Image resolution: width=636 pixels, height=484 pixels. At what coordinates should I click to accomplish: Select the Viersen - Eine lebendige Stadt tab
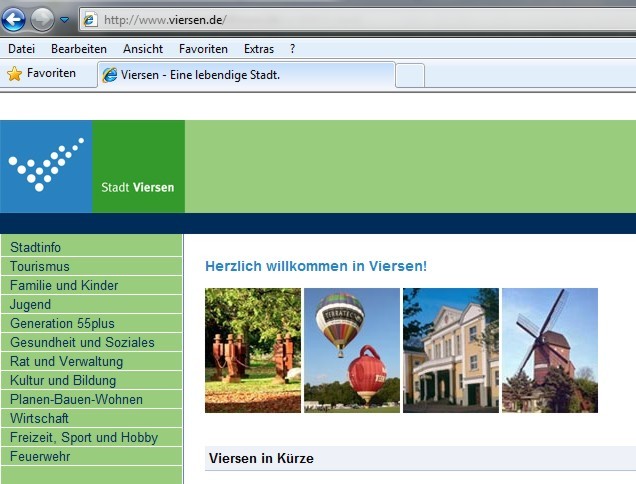pyautogui.click(x=245, y=75)
